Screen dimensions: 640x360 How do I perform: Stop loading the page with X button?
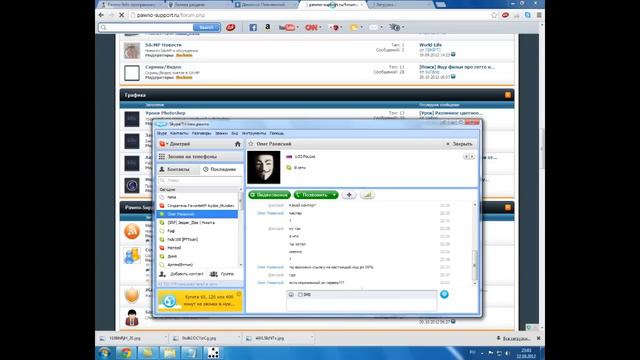tap(122, 15)
